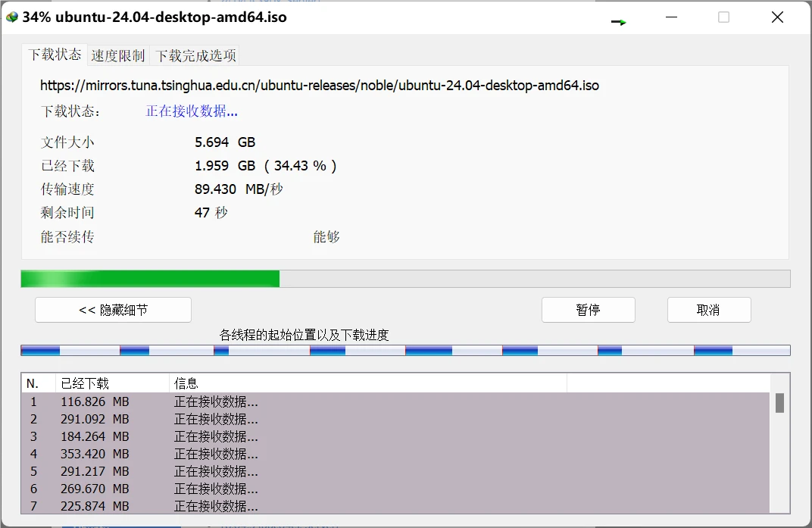
Task: Click the 正在接收数据... status text in blue
Action: pos(192,111)
